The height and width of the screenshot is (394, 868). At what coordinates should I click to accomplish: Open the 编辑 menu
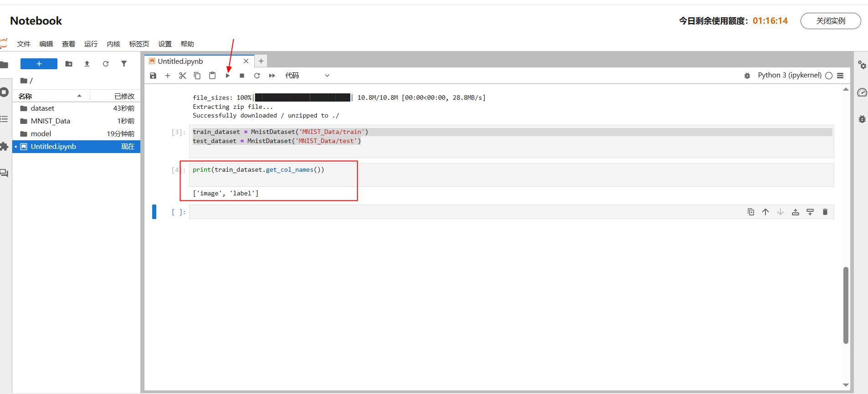coord(46,44)
